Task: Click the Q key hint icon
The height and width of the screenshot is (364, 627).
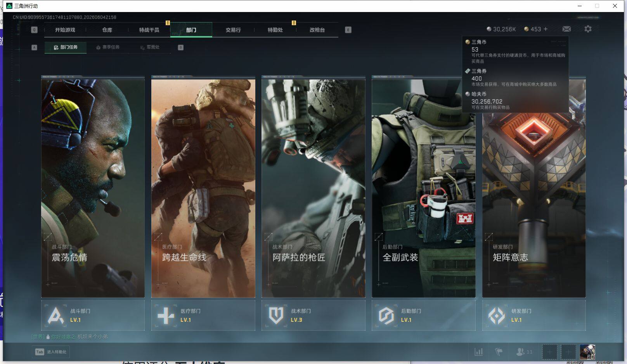Action: (34, 30)
